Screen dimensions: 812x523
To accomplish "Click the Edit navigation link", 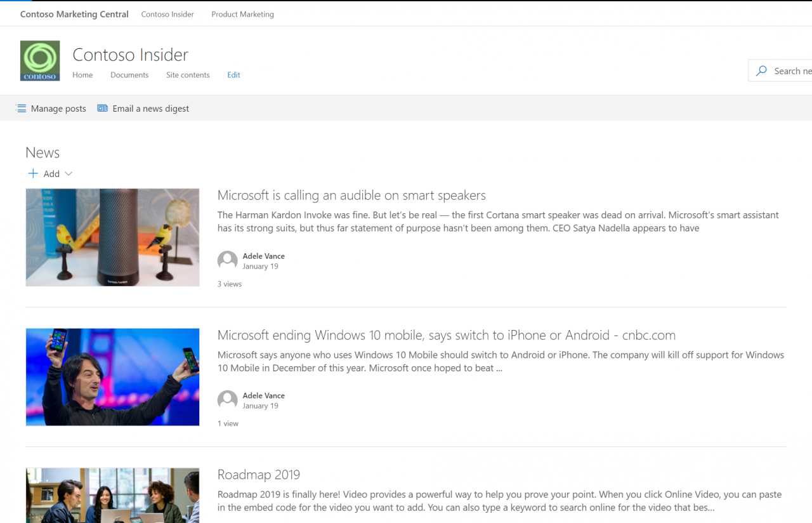I will (x=234, y=75).
